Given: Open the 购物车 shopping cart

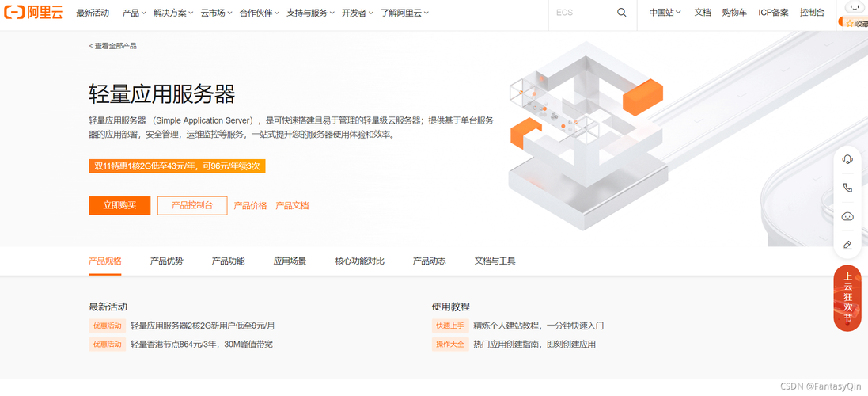Looking at the screenshot, I should (734, 13).
